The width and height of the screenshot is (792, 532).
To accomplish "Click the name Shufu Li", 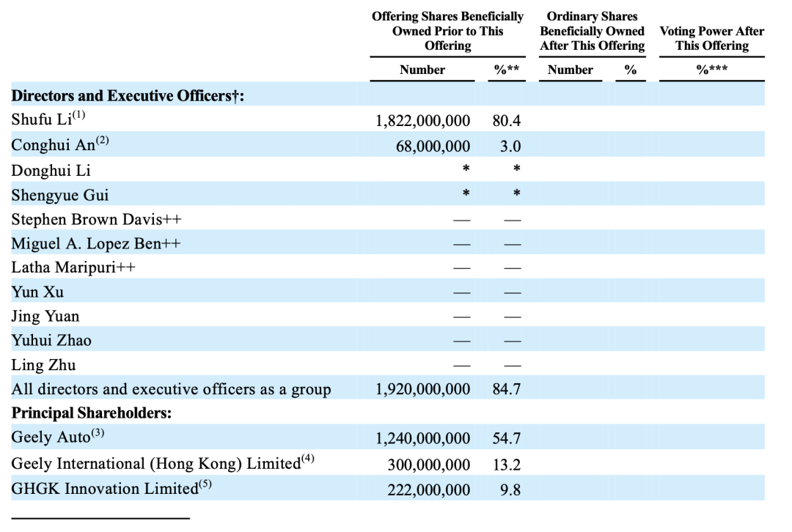I will (x=42, y=121).
